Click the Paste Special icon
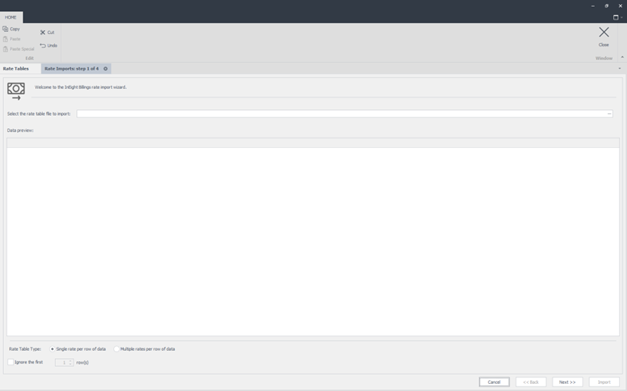 (5, 49)
